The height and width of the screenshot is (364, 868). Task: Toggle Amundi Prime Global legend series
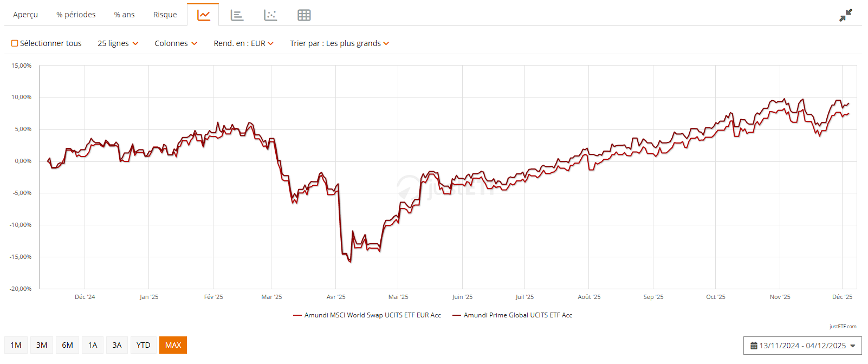pos(513,315)
